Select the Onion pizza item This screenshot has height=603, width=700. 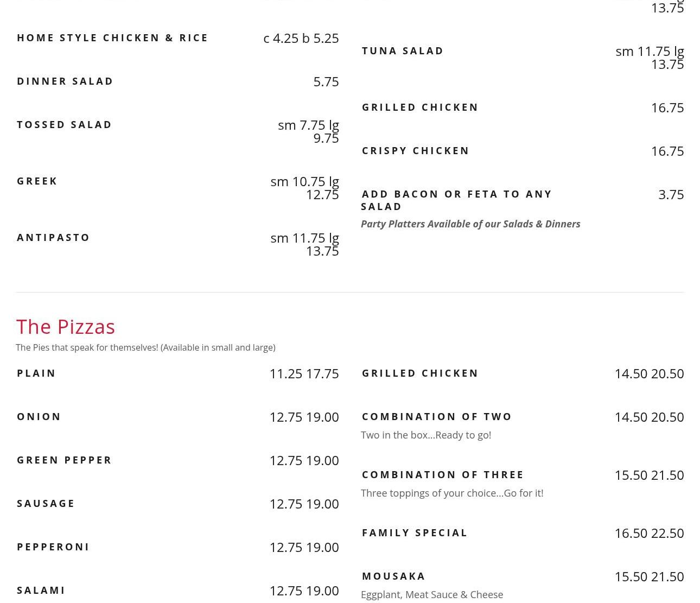tap(39, 417)
